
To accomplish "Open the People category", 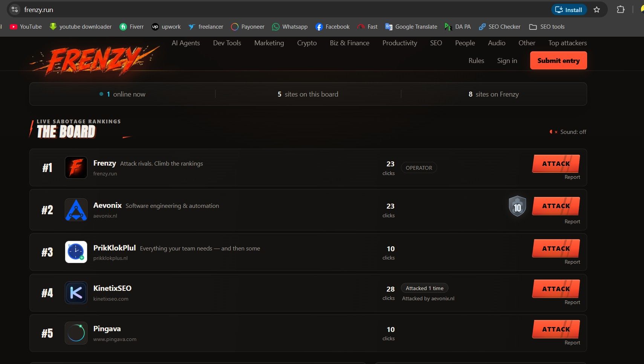I will coord(465,43).
